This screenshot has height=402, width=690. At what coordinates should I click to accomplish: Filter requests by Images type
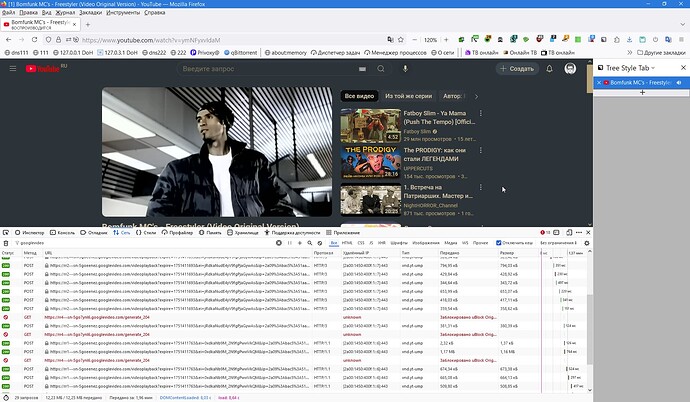(426, 243)
